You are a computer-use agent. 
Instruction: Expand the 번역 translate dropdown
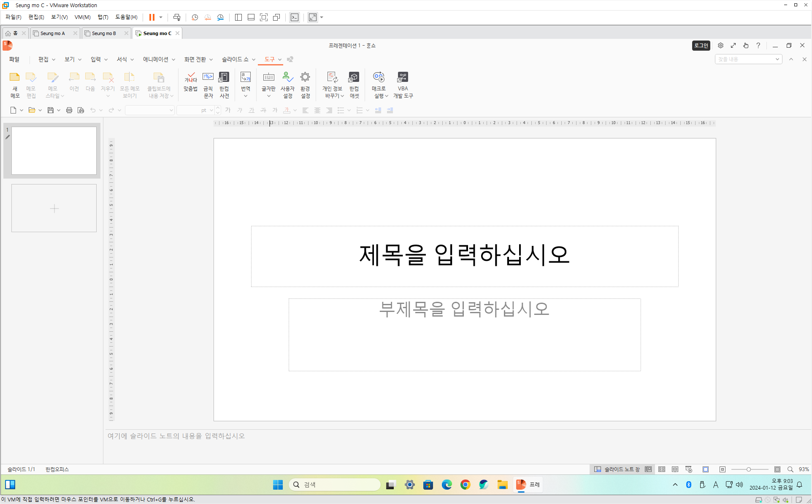[246, 96]
